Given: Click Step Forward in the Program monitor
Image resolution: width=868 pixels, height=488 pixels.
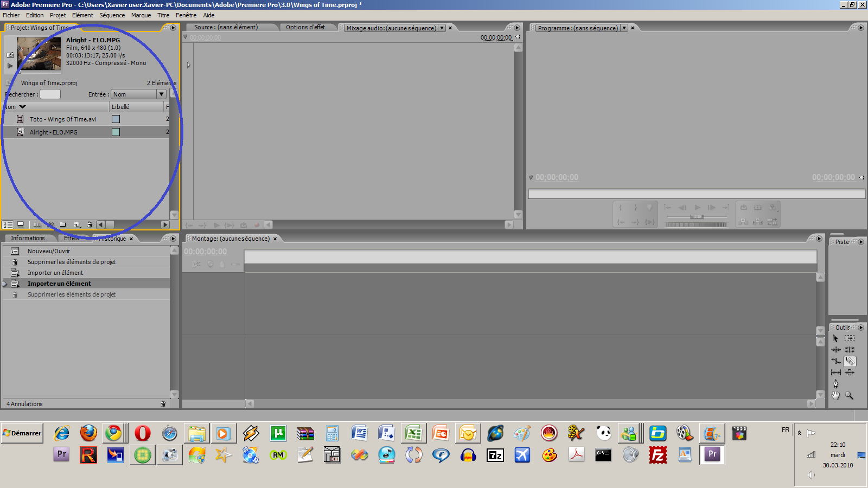Looking at the screenshot, I should [711, 207].
